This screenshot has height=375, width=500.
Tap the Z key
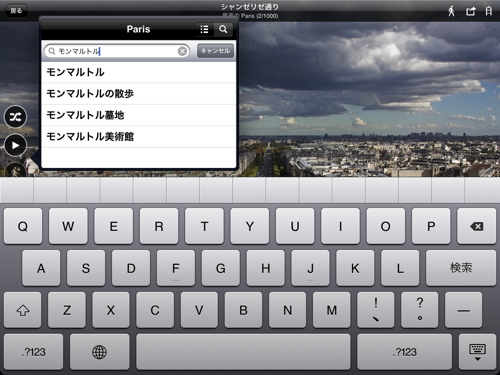tap(67, 310)
